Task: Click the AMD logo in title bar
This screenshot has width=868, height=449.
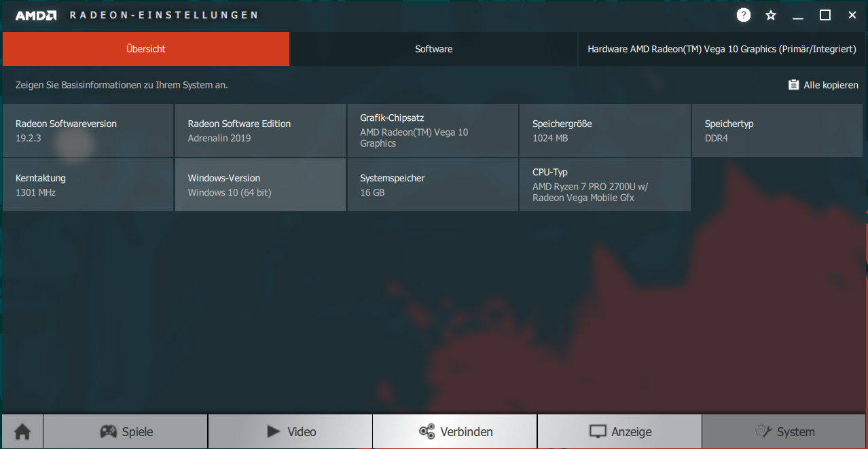Action: pos(36,15)
